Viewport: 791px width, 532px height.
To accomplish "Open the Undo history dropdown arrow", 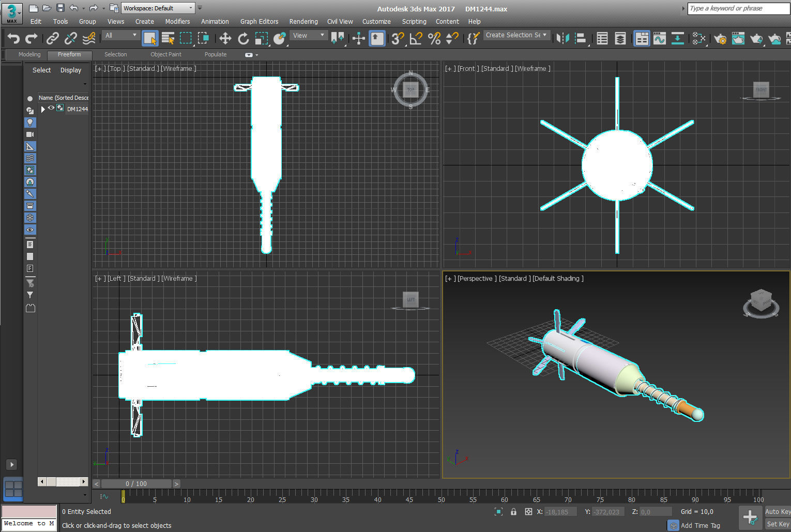I will (83, 8).
